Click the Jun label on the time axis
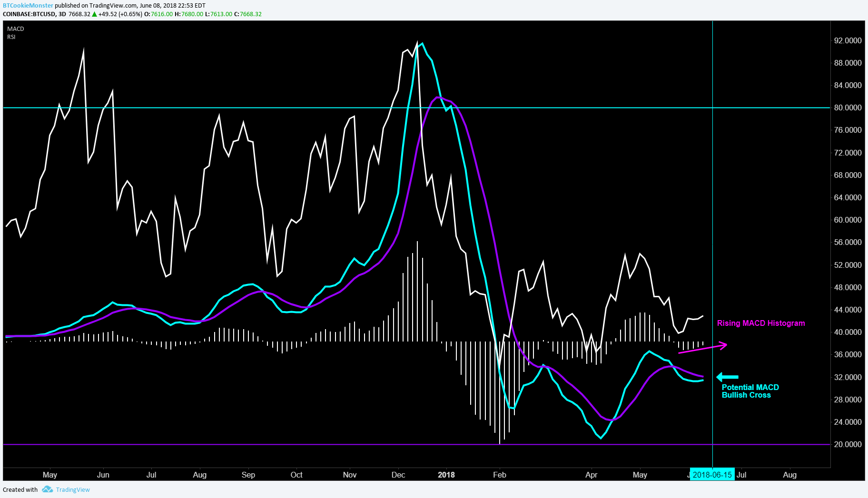Image resolution: width=868 pixels, height=498 pixels. pos(103,475)
